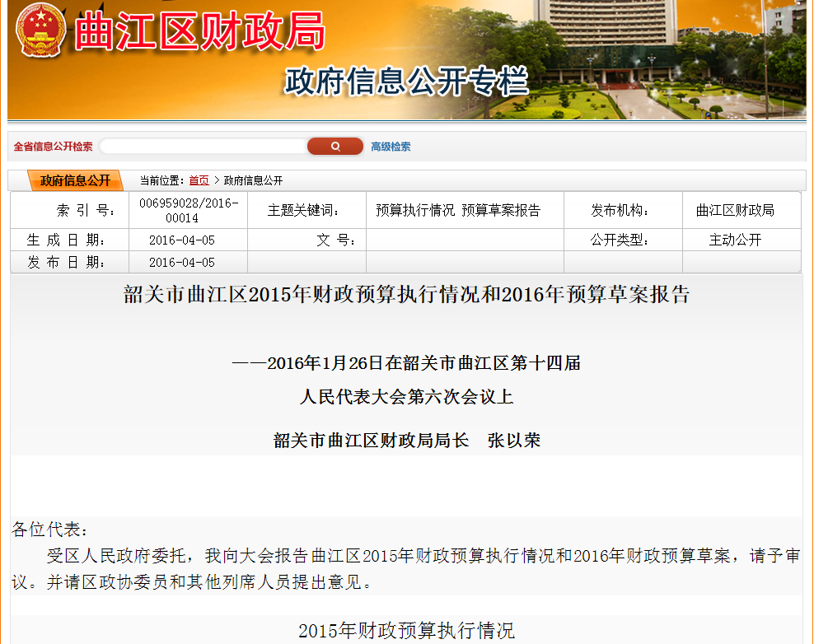Viewport: 814px width, 644px height.
Task: Click the 索引号 label cell
Action: pos(70,210)
